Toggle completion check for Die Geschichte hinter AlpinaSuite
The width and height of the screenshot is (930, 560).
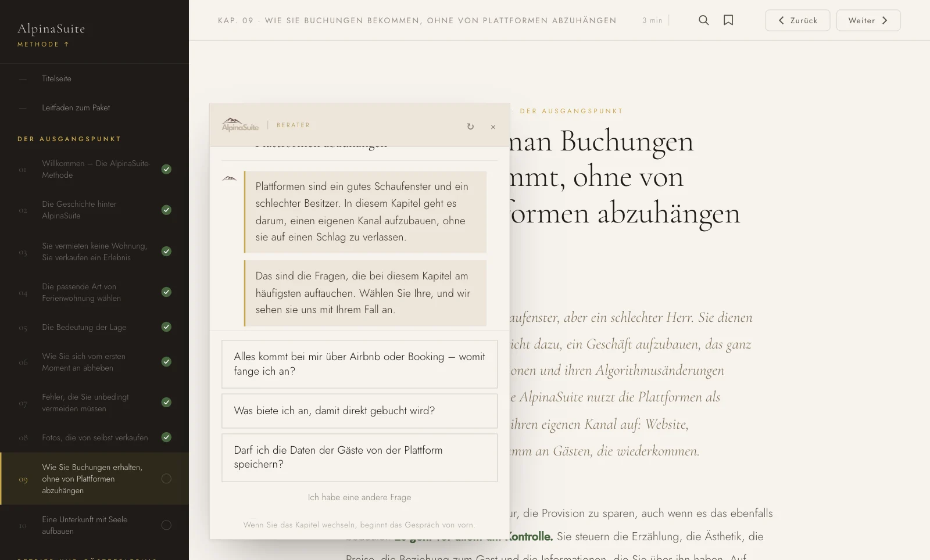[166, 210]
